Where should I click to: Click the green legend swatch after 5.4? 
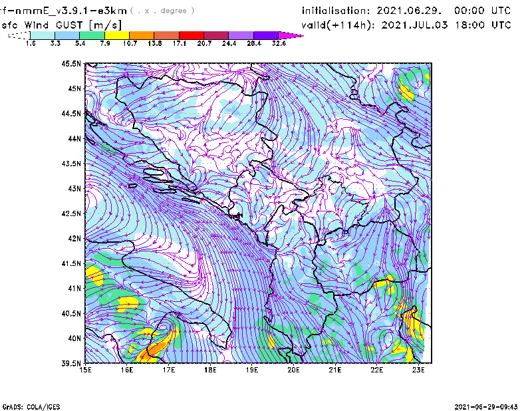92,35
